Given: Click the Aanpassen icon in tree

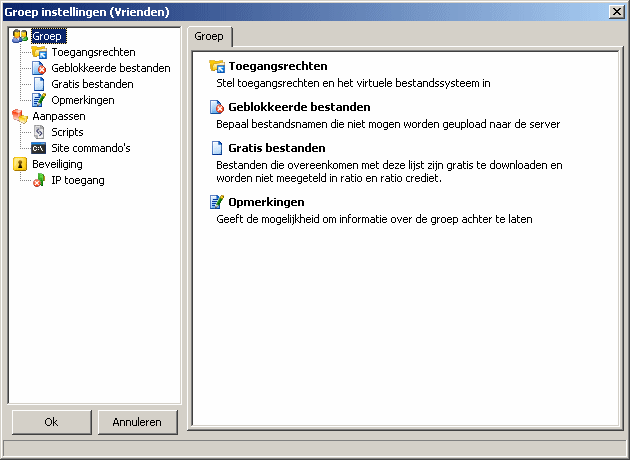Looking at the screenshot, I should [x=20, y=116].
